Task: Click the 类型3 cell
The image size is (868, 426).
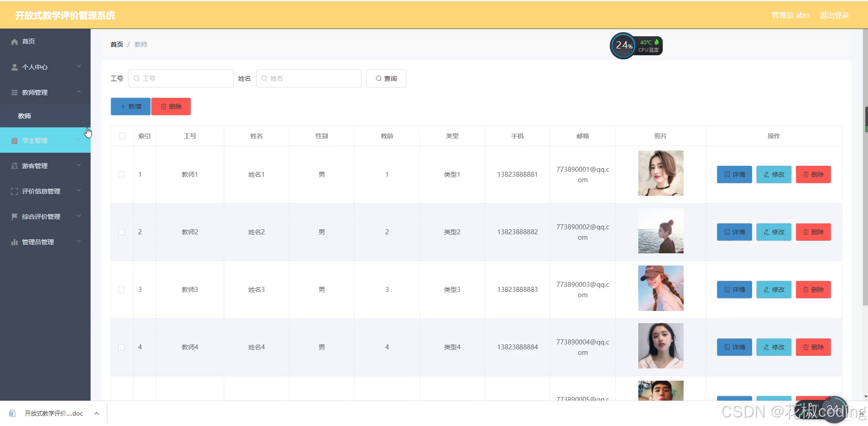Action: pyautogui.click(x=452, y=290)
